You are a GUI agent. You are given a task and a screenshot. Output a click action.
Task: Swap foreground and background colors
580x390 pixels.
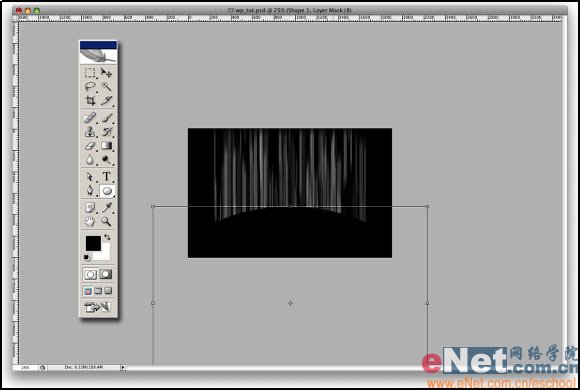[107, 237]
